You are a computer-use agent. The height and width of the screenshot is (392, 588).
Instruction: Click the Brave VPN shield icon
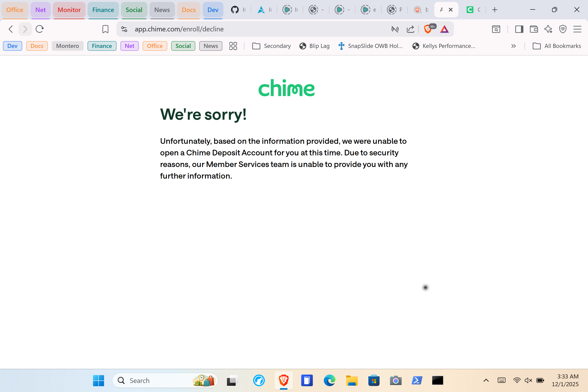(x=562, y=29)
